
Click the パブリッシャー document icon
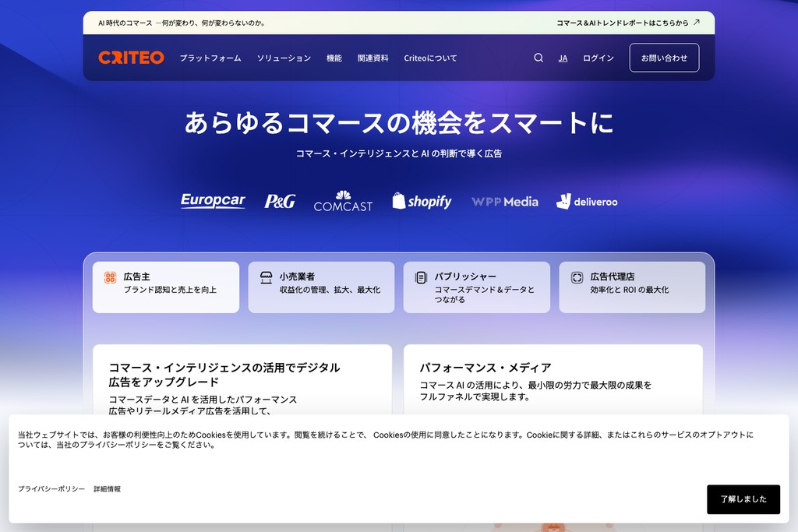coord(421,278)
